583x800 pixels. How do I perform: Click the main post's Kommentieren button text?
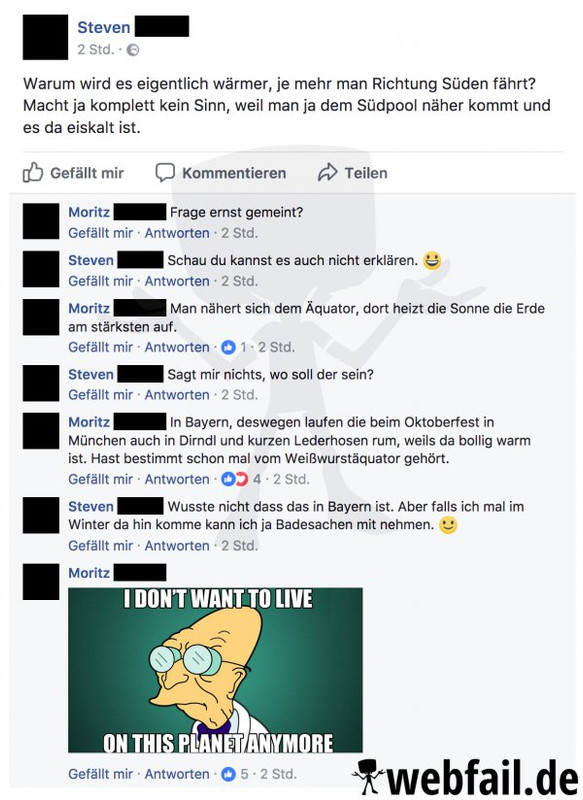pos(234,173)
